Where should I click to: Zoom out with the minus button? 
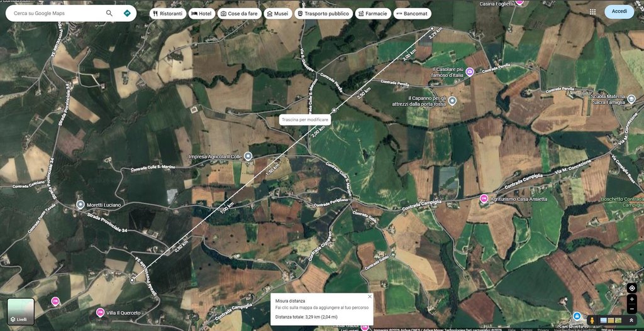coord(631,309)
